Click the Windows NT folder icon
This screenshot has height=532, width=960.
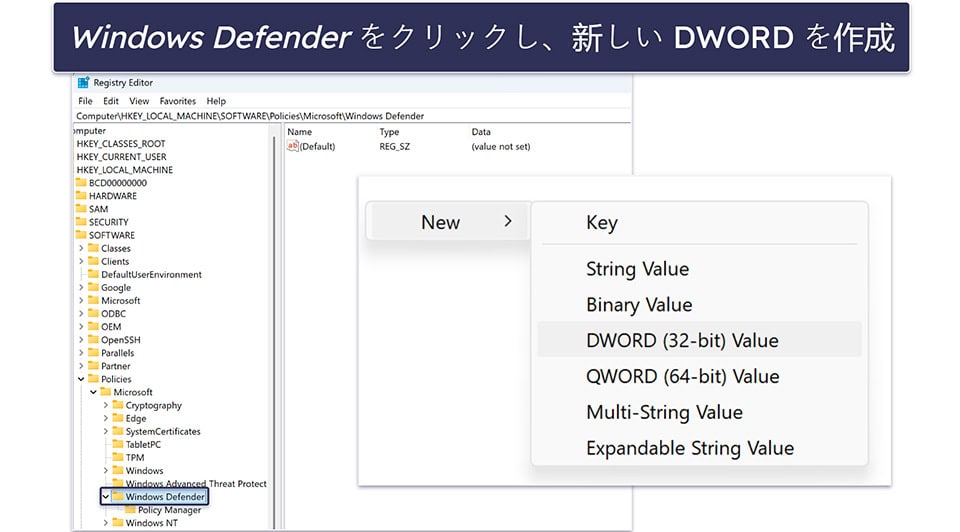pyautogui.click(x=118, y=523)
